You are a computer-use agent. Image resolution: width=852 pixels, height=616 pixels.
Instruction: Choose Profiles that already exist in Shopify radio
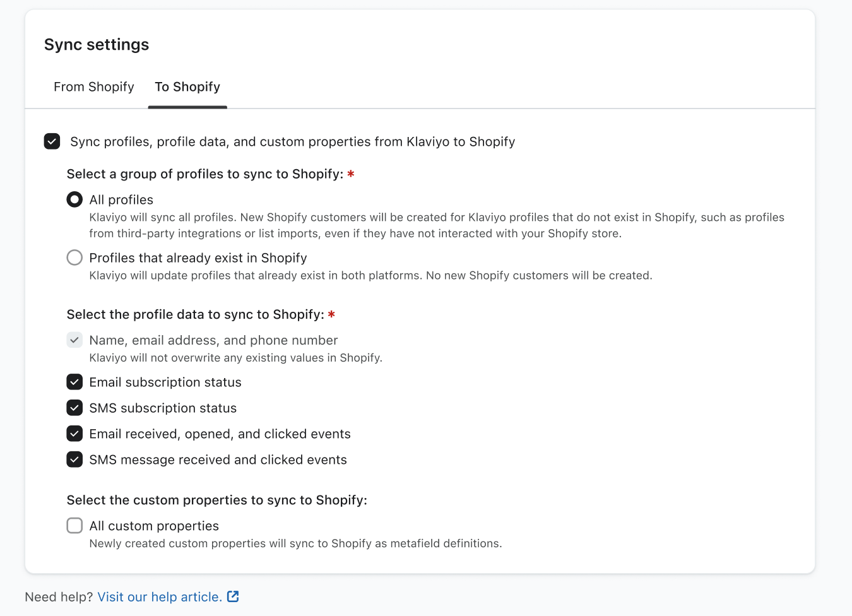pos(74,258)
